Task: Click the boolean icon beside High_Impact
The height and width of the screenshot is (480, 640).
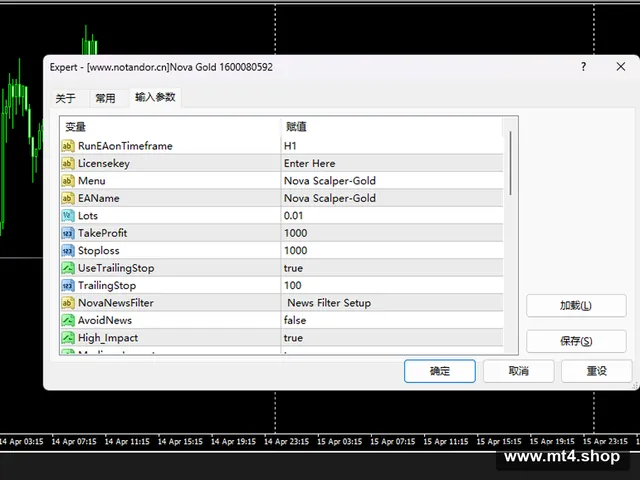Action: [68, 338]
